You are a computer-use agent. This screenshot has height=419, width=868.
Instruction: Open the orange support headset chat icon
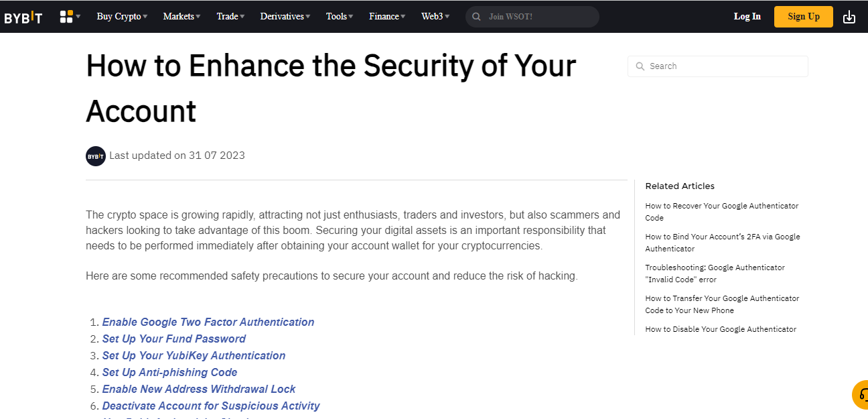tap(860, 394)
